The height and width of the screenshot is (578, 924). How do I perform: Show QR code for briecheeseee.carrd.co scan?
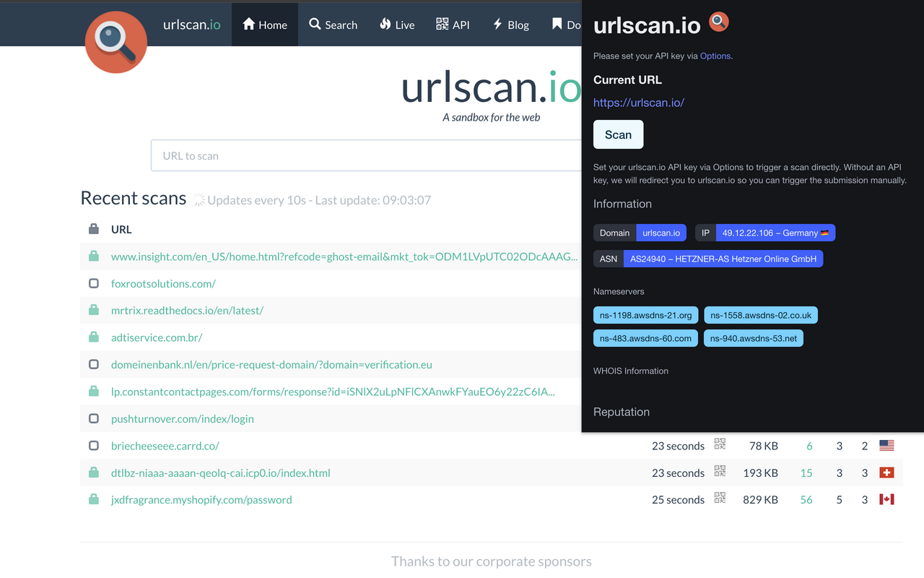pos(719,444)
